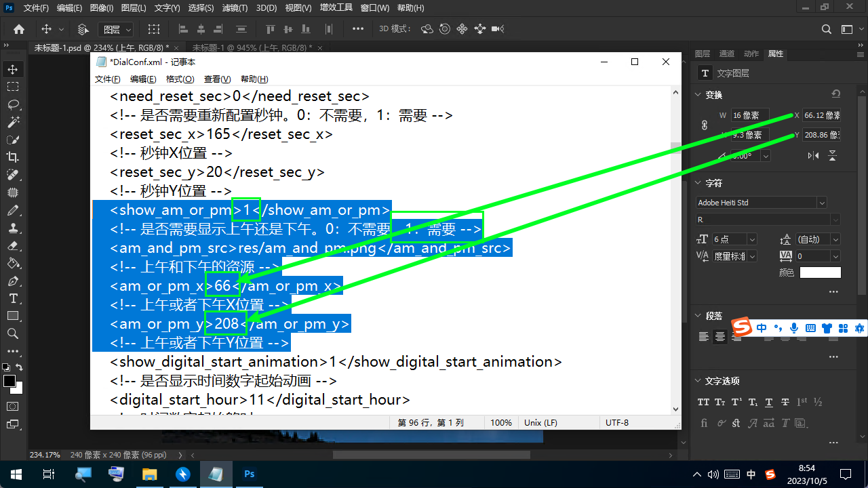Click the Clone Stamp tool
The image size is (868, 488).
[13, 228]
